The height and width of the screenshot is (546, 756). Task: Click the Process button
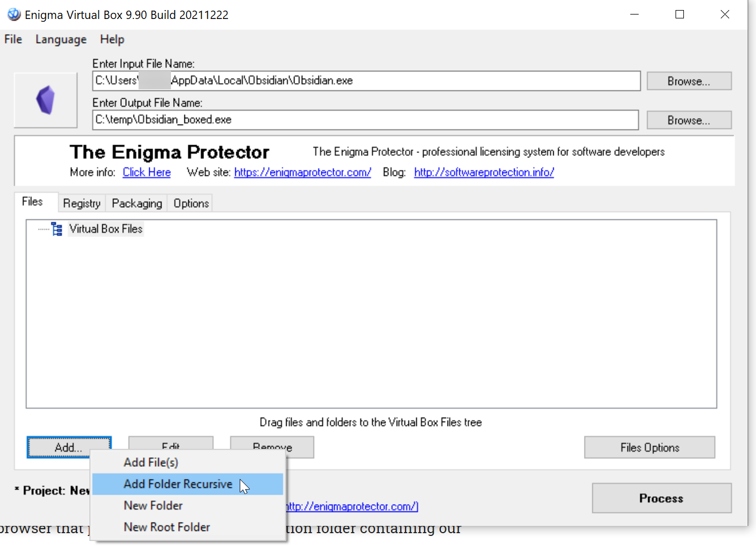click(662, 498)
